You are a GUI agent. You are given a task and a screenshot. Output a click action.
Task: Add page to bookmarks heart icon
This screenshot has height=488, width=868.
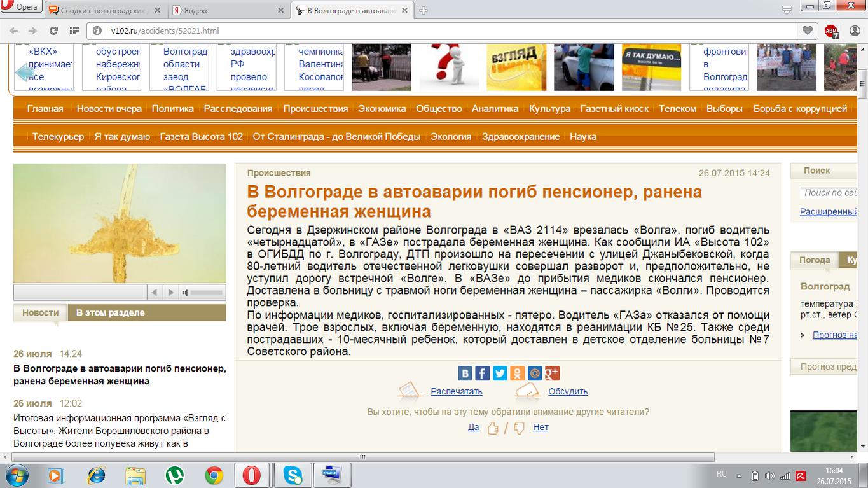(x=807, y=31)
